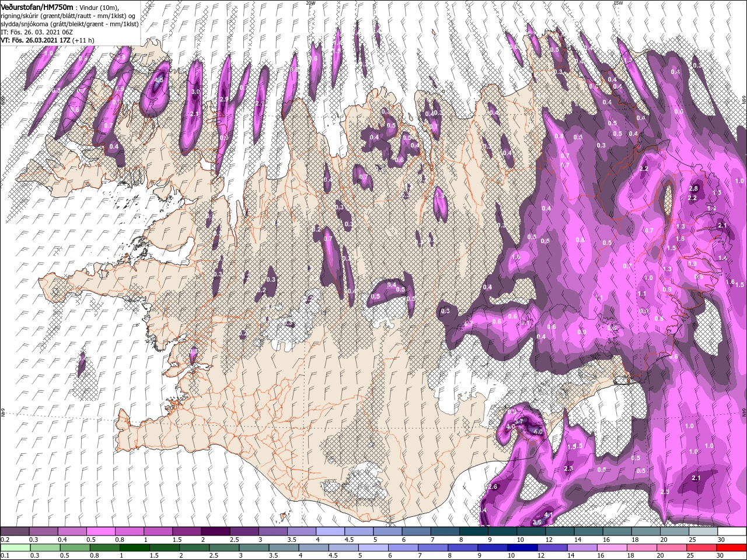The image size is (747, 560).
Task: Select bright red bottom swatch starting at 30
Action: (731, 548)
